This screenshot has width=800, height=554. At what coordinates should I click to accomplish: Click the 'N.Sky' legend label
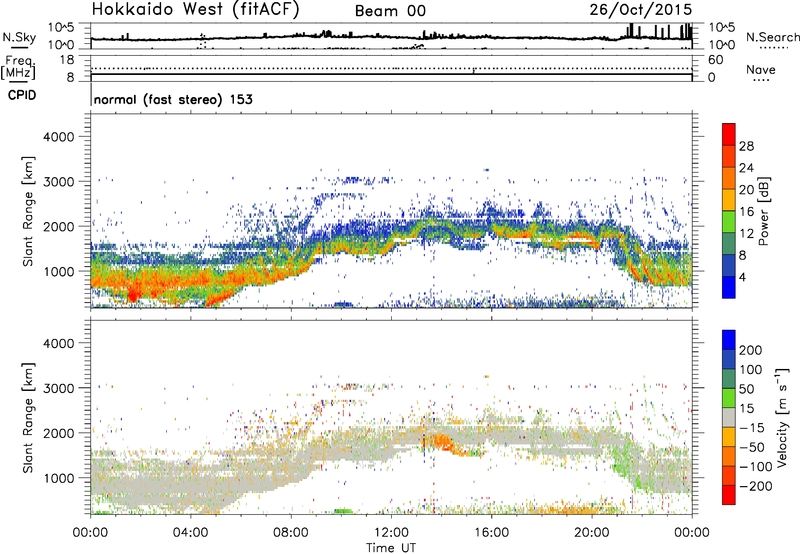click(x=19, y=37)
